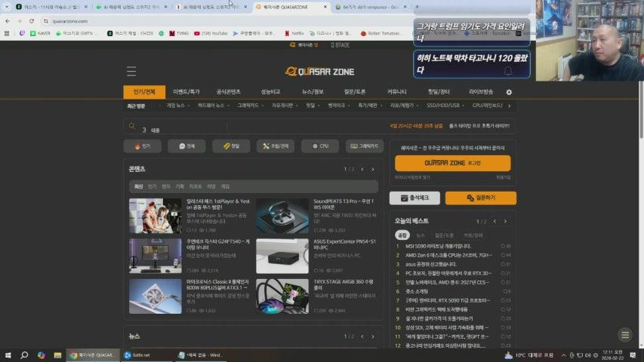Switch to the 핫딜/장터 menu
The width and height of the screenshot is (644, 362).
[439, 92]
